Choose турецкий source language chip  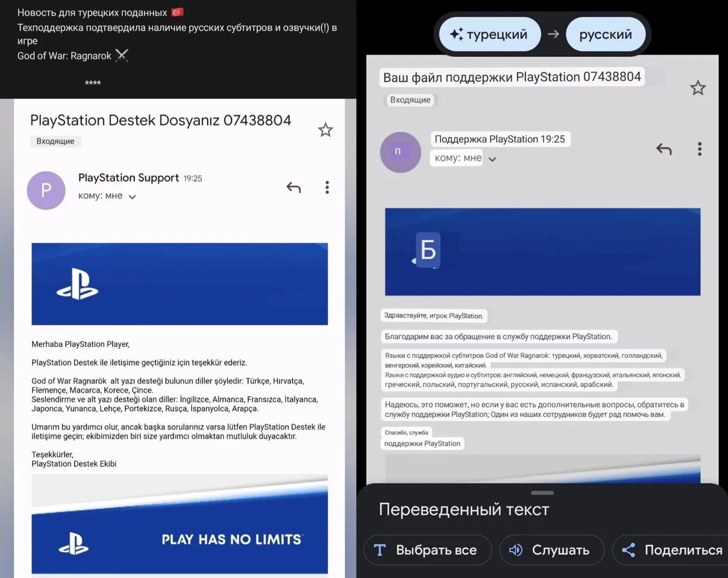pyautogui.click(x=489, y=34)
